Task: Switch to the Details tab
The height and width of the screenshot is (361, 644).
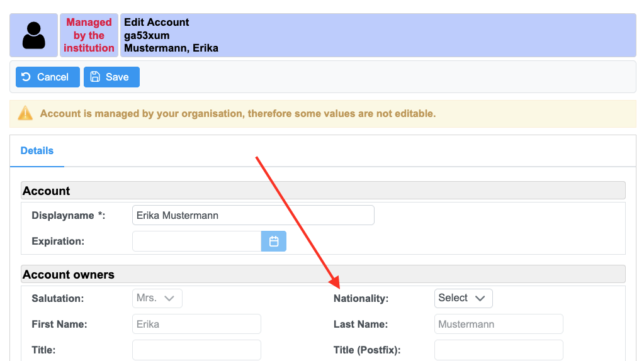Action: (37, 151)
